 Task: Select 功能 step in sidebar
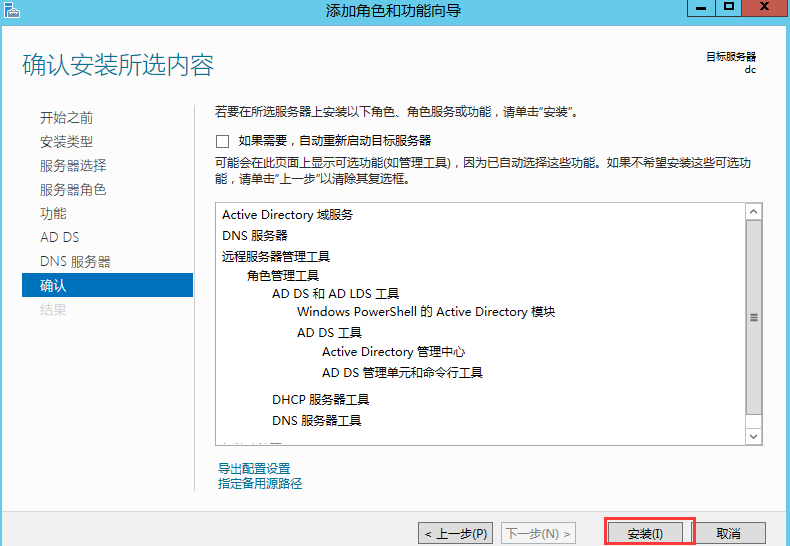pyautogui.click(x=53, y=214)
